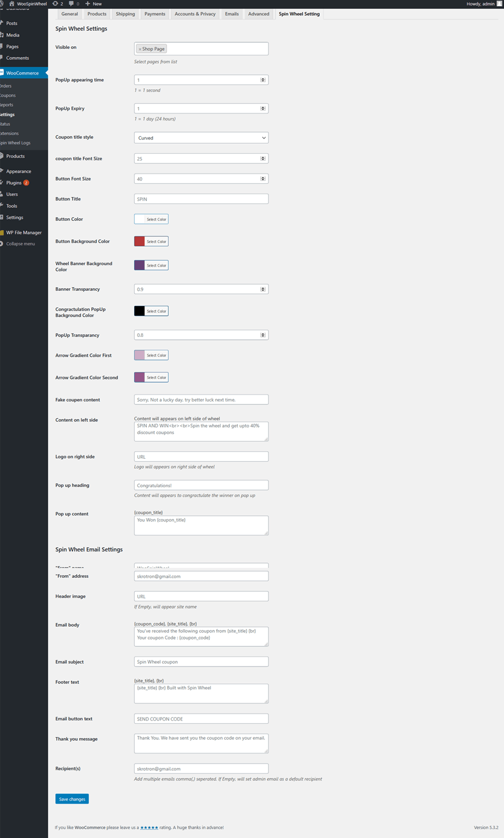The image size is (504, 838).
Task: Open Users in the sidebar
Action: 12,194
